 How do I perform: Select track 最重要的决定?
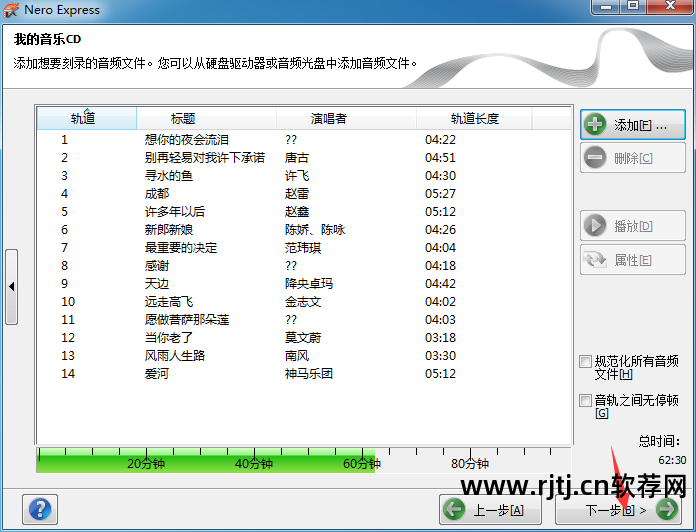(181, 248)
